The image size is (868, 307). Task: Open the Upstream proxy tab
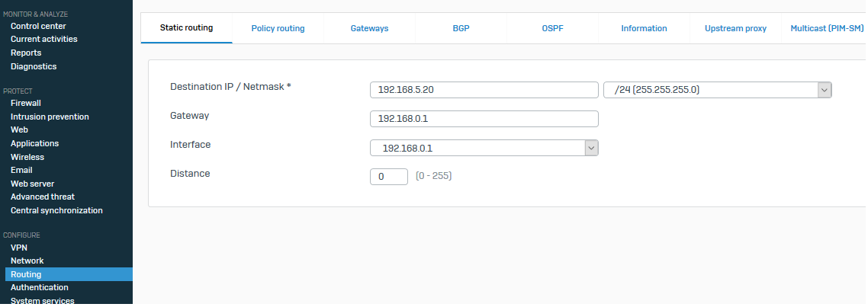point(735,28)
